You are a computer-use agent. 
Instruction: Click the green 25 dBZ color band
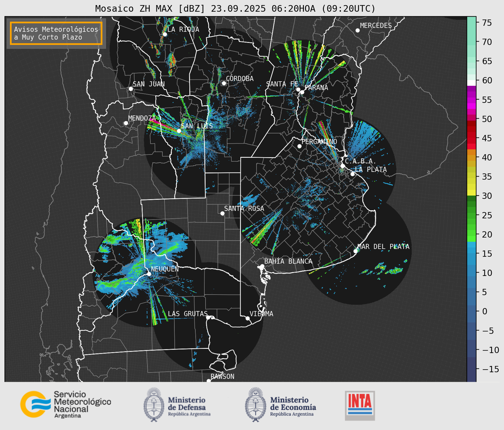(471, 215)
